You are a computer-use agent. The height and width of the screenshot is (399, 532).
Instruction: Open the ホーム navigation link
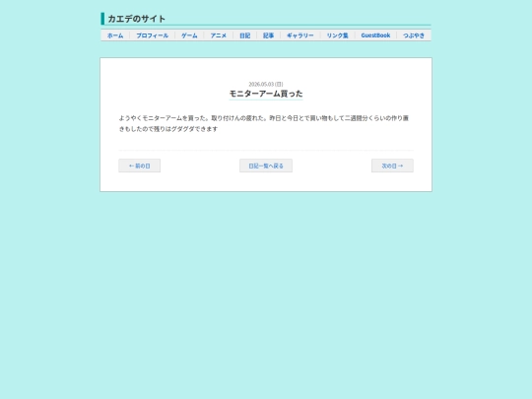pos(115,35)
